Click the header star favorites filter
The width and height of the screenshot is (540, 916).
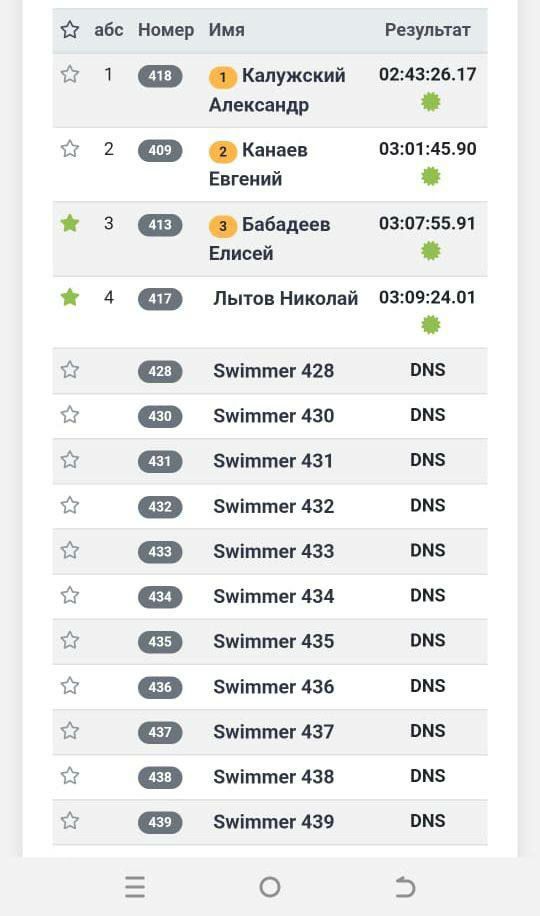click(x=70, y=30)
